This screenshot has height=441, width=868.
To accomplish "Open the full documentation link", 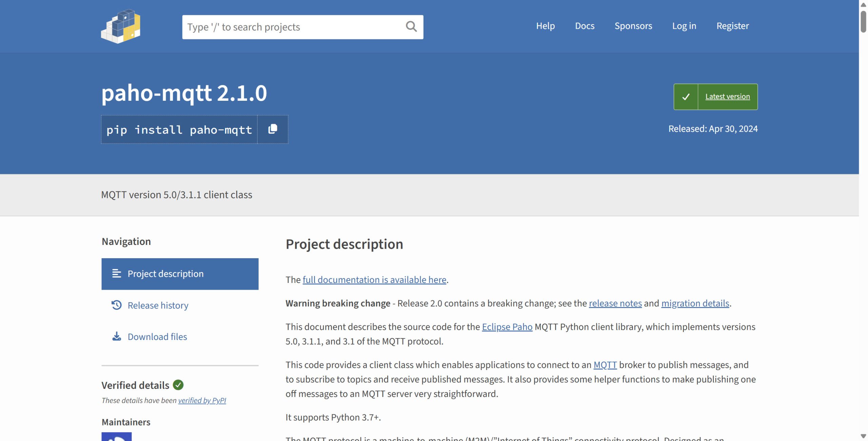I will click(374, 280).
